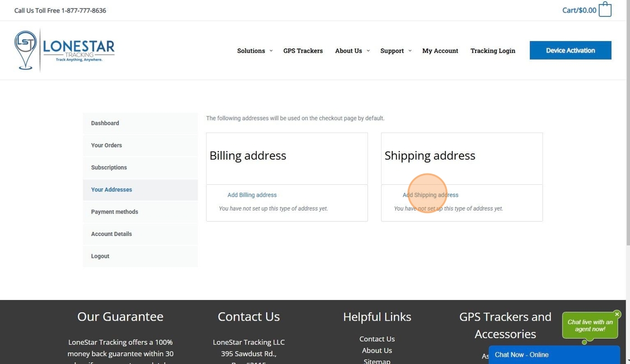630x364 pixels.
Task: Open the About Us menu item
Action: (348, 51)
